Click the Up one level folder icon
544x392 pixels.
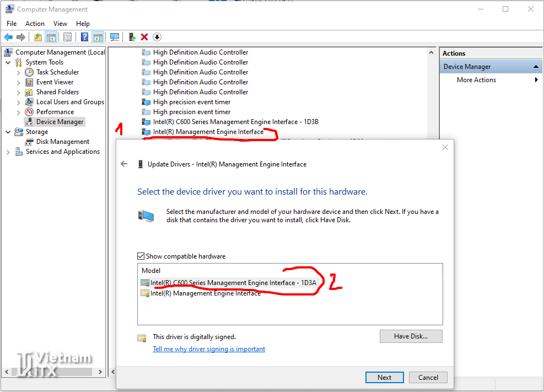[37, 37]
